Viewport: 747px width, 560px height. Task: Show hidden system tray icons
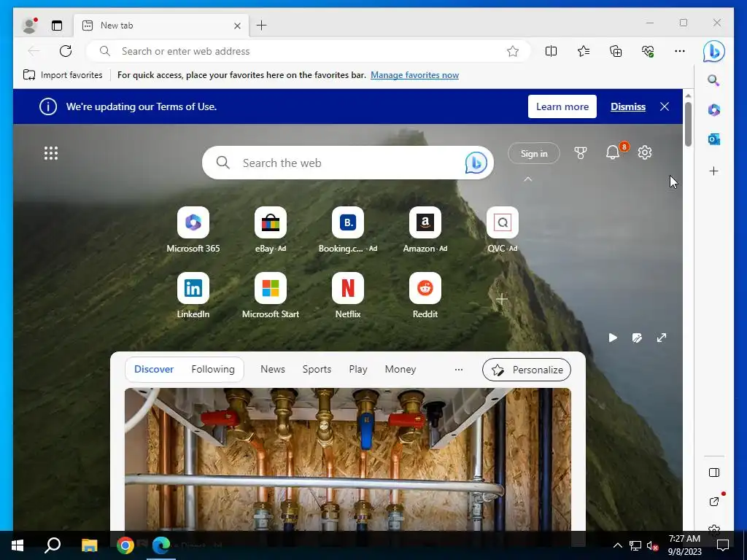click(617, 545)
